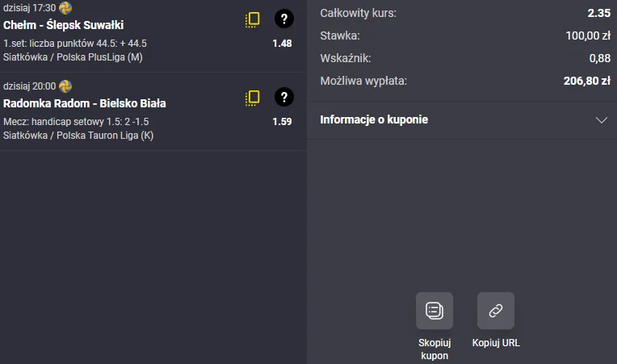Screen dimensions: 617x364
Task: Click the volleyball icon beside dzisiaj 17:30
Action: 65,8
